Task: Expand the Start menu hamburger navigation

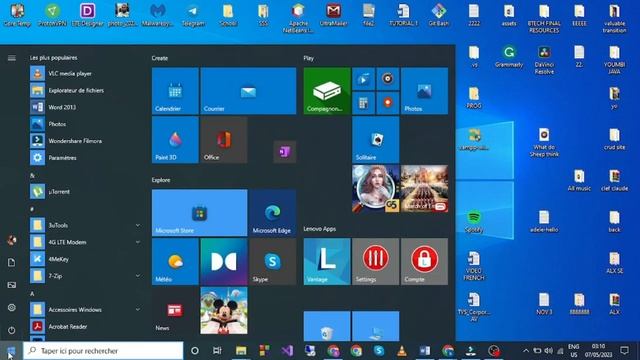Action: 11,58
